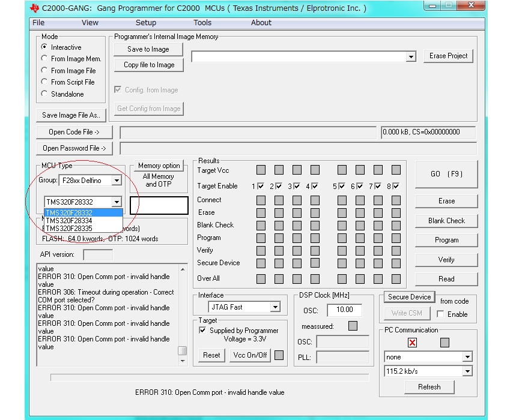Open the File menu
Viewport: 522px width, 420px height.
(38, 23)
